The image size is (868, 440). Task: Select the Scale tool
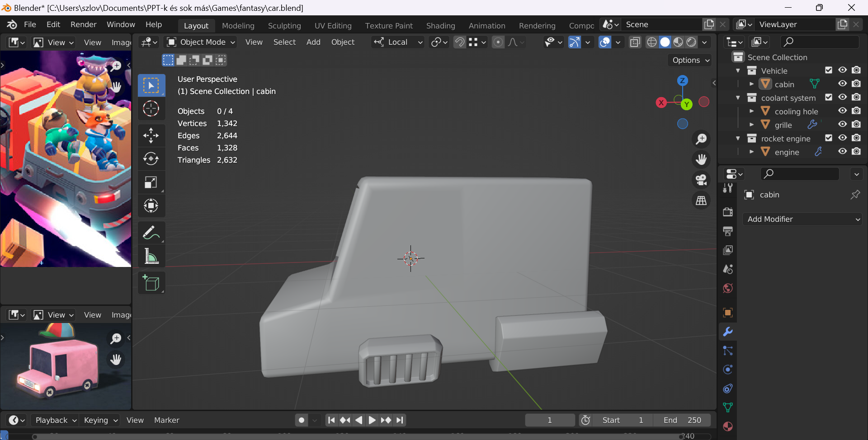[x=151, y=182]
